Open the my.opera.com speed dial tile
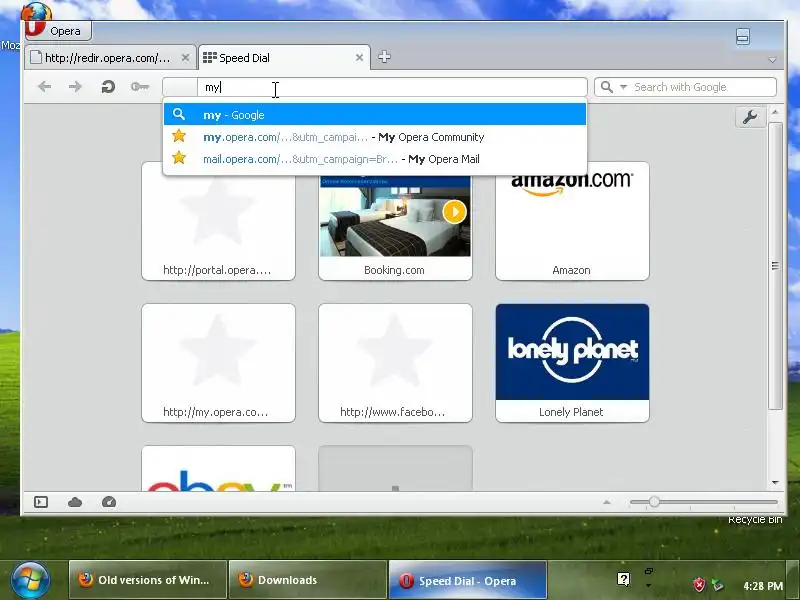Image resolution: width=800 pixels, height=600 pixels. tap(218, 363)
